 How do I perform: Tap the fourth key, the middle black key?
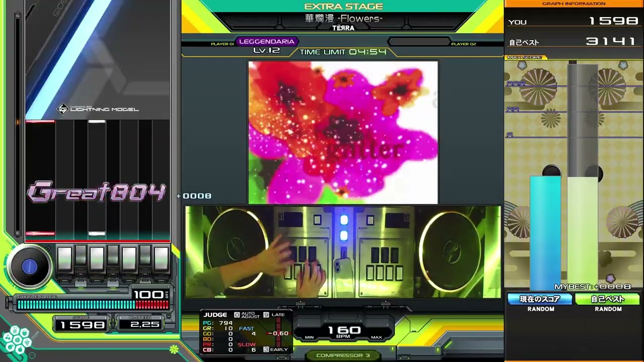(113, 255)
